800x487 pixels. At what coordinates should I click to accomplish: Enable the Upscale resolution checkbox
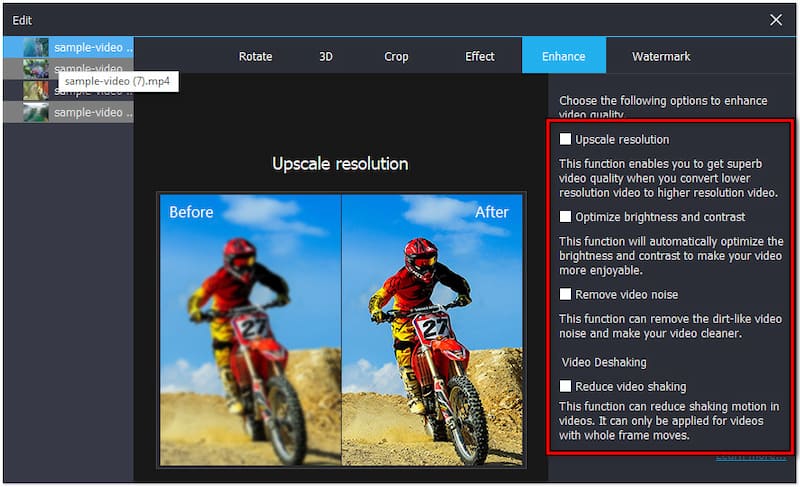pos(566,140)
